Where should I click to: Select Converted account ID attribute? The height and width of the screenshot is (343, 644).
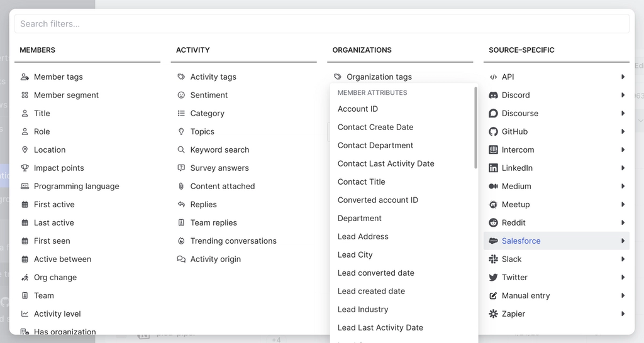[378, 200]
